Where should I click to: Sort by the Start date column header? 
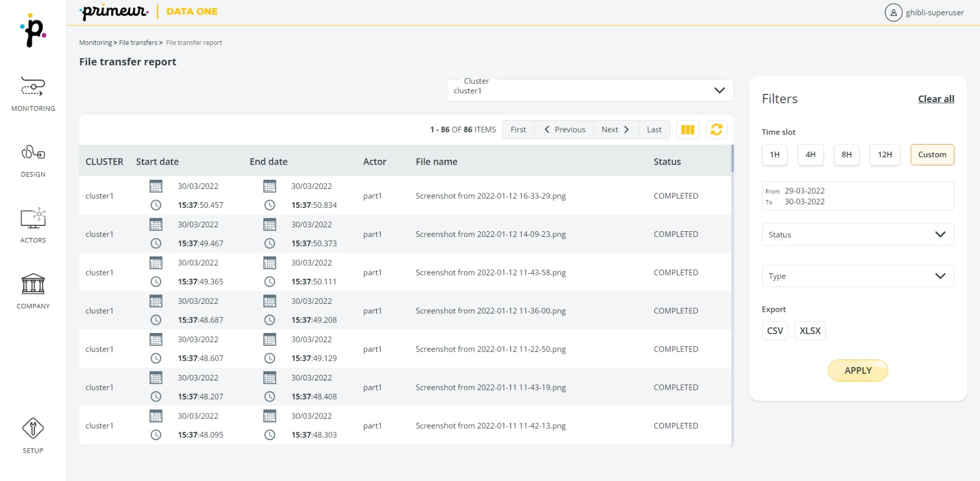coord(157,161)
